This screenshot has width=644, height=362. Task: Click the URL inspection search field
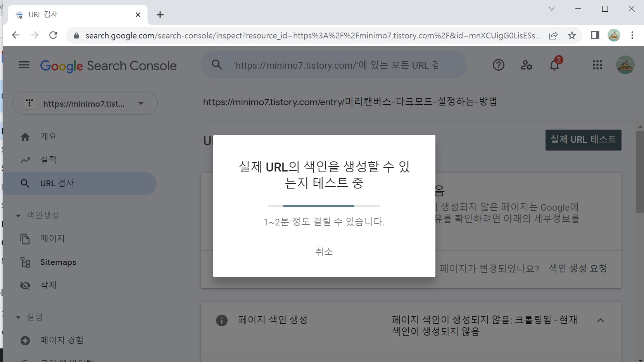[x=334, y=65]
